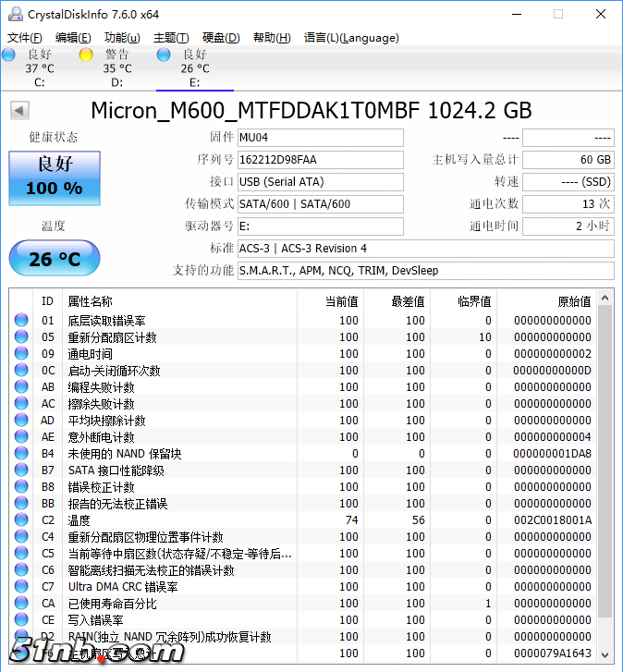Click status orb for attribute CA row
Screen dimensions: 623x672
click(21, 604)
